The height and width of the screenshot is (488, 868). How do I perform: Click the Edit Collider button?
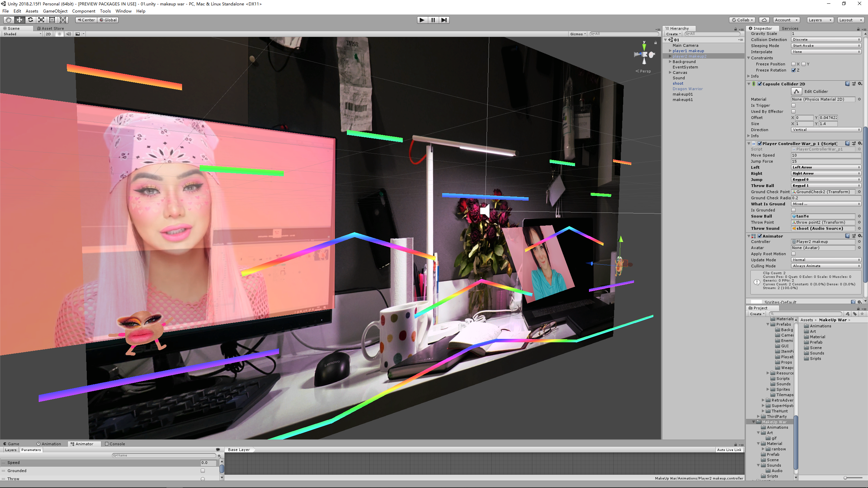click(796, 91)
